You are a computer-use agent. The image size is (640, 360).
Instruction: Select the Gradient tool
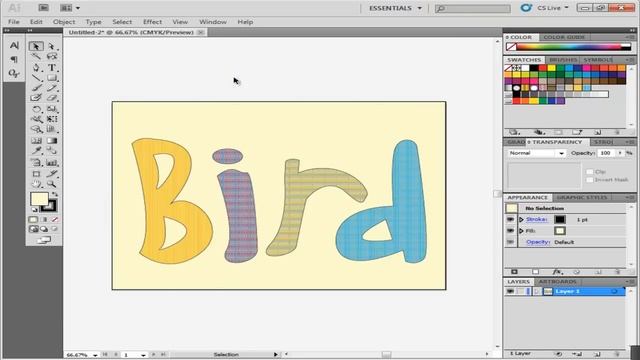coord(51,140)
